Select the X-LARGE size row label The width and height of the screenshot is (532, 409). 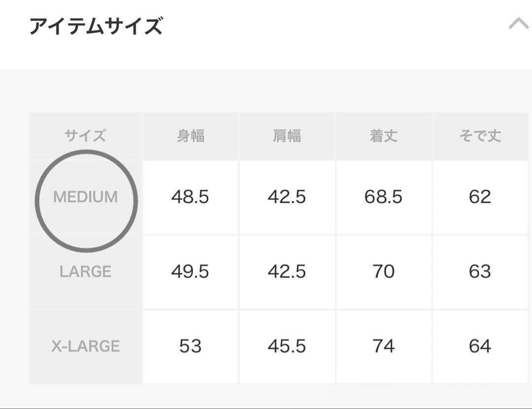pos(86,346)
